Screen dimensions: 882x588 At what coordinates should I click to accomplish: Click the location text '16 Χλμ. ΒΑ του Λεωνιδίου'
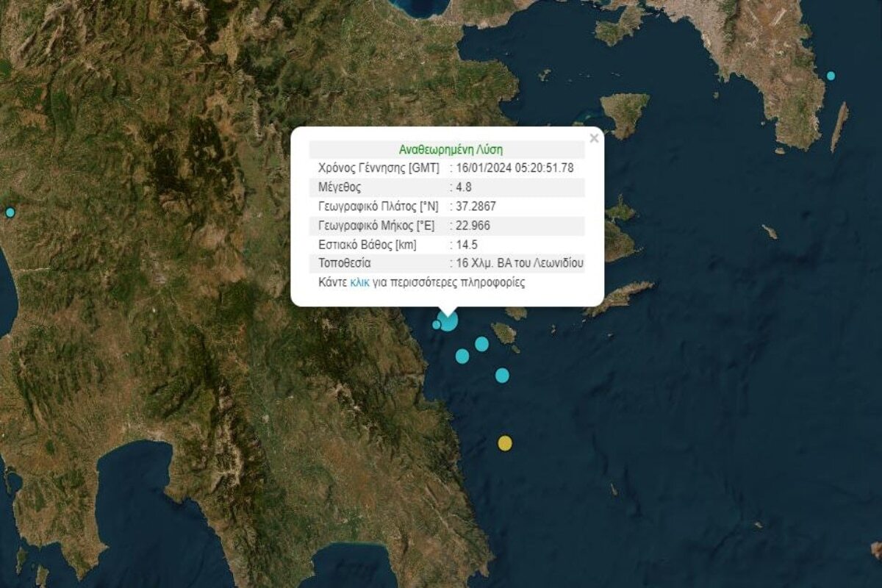click(x=520, y=263)
